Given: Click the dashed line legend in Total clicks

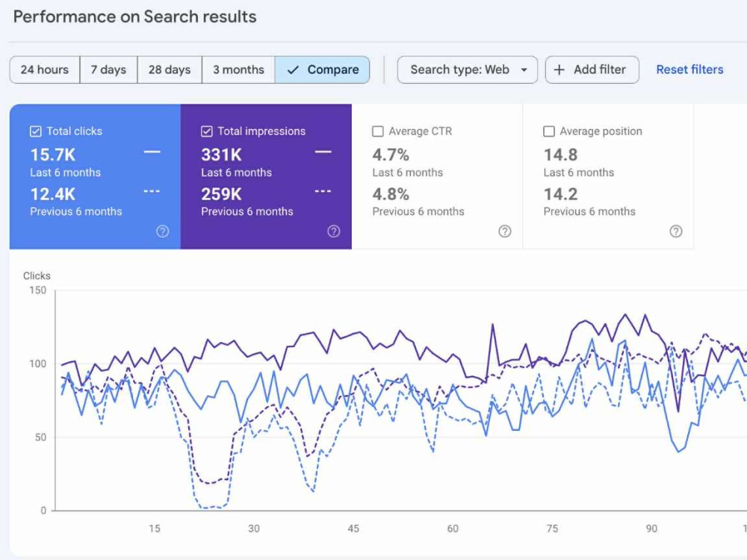Looking at the screenshot, I should 152,191.
